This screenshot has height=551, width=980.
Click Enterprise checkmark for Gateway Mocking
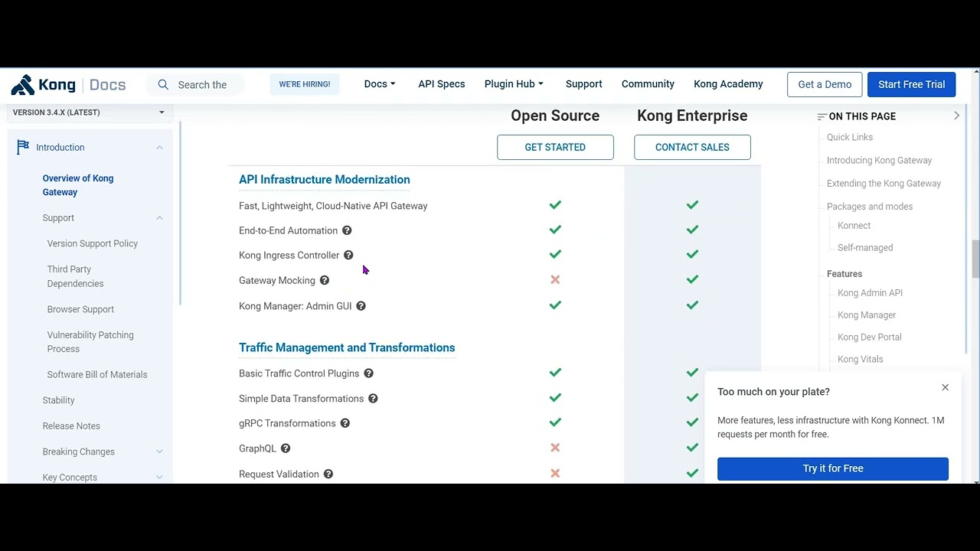click(x=692, y=279)
